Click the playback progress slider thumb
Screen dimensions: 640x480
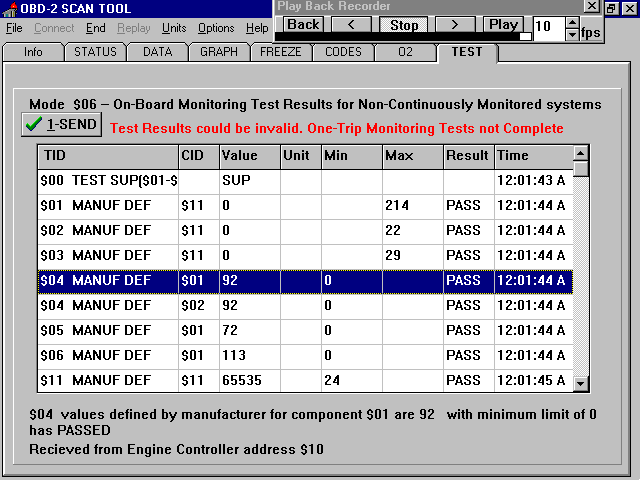pos(525,36)
